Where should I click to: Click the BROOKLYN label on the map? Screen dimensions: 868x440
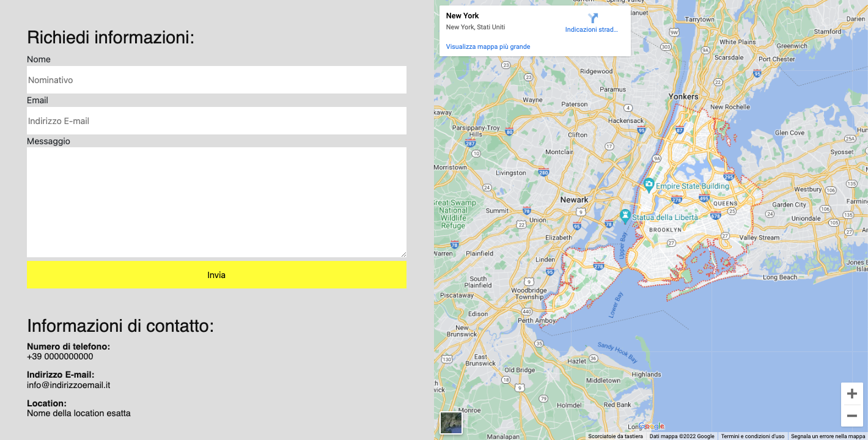[665, 230]
